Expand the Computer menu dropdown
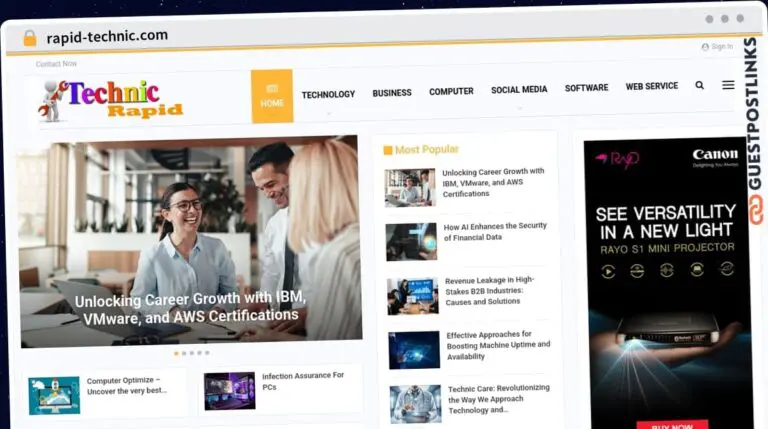The width and height of the screenshot is (768, 429). click(x=451, y=92)
